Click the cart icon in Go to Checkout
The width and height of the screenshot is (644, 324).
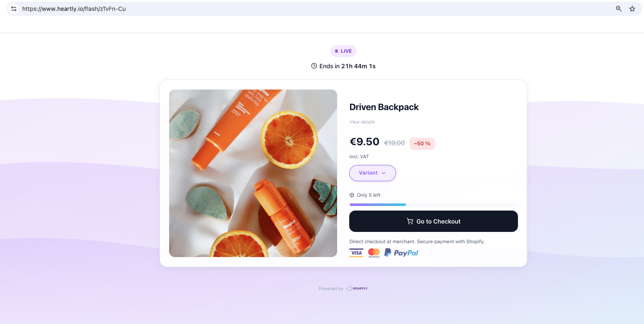410,221
